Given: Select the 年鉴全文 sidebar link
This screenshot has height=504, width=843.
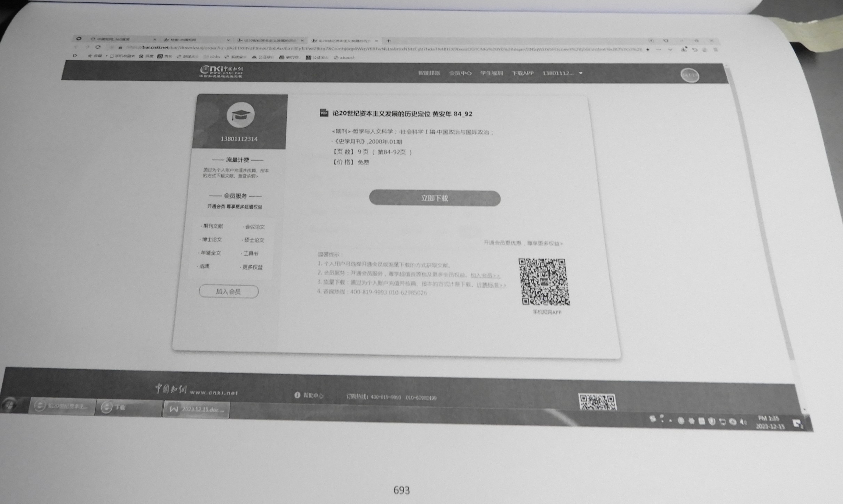Looking at the screenshot, I should pyautogui.click(x=210, y=253).
